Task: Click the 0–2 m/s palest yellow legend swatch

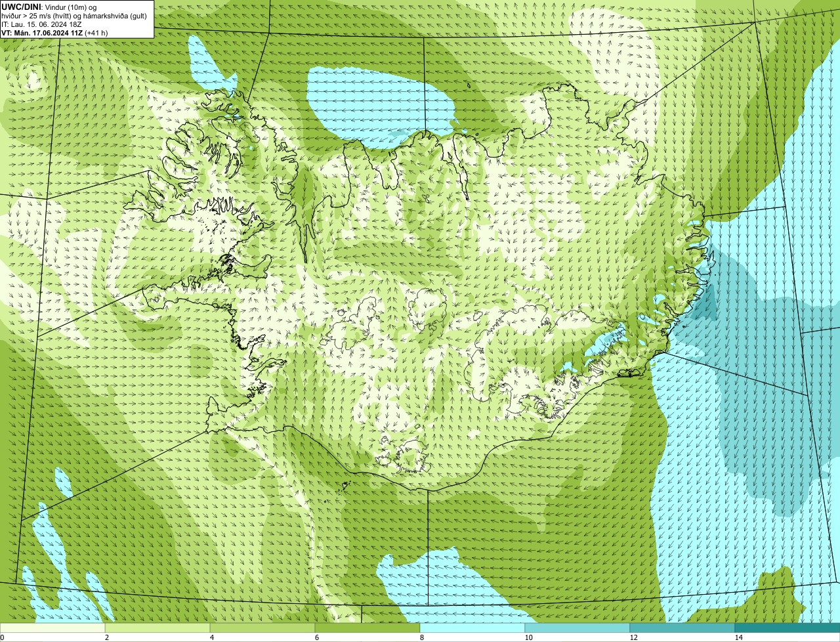Action: click(52, 628)
